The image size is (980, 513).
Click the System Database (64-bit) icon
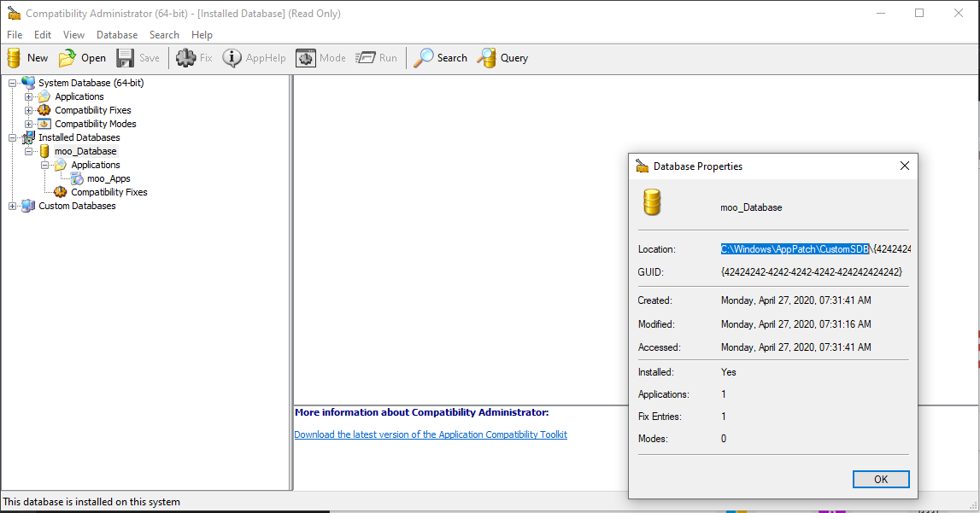28,83
